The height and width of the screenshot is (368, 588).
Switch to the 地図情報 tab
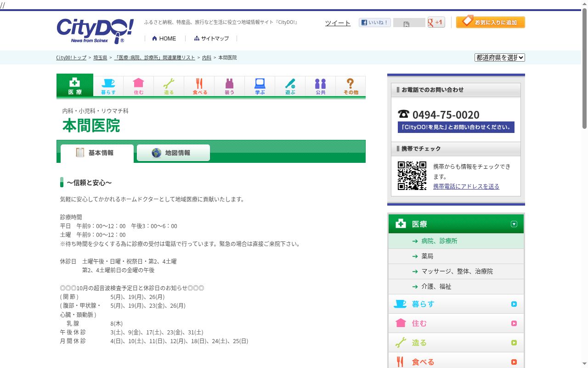coord(173,153)
